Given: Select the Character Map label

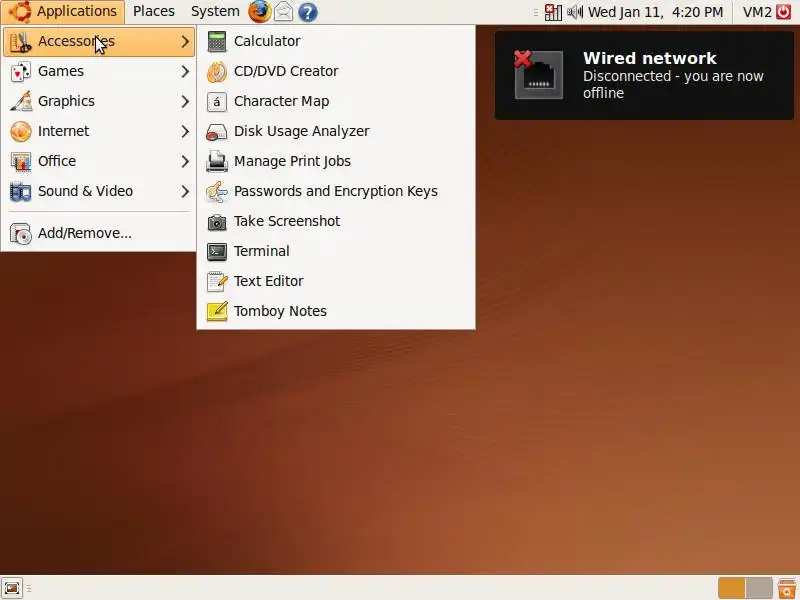Looking at the screenshot, I should click(282, 102).
